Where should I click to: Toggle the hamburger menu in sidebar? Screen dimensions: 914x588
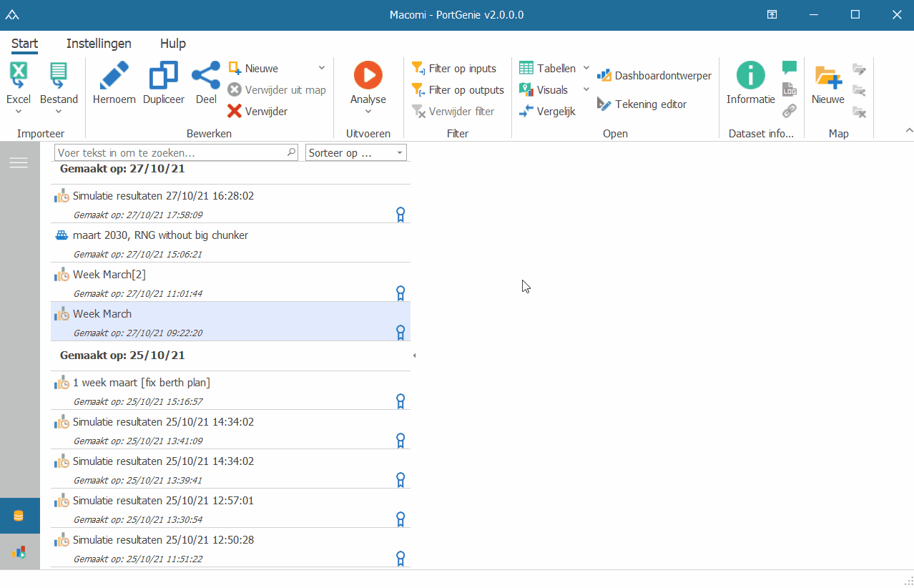pyautogui.click(x=19, y=163)
